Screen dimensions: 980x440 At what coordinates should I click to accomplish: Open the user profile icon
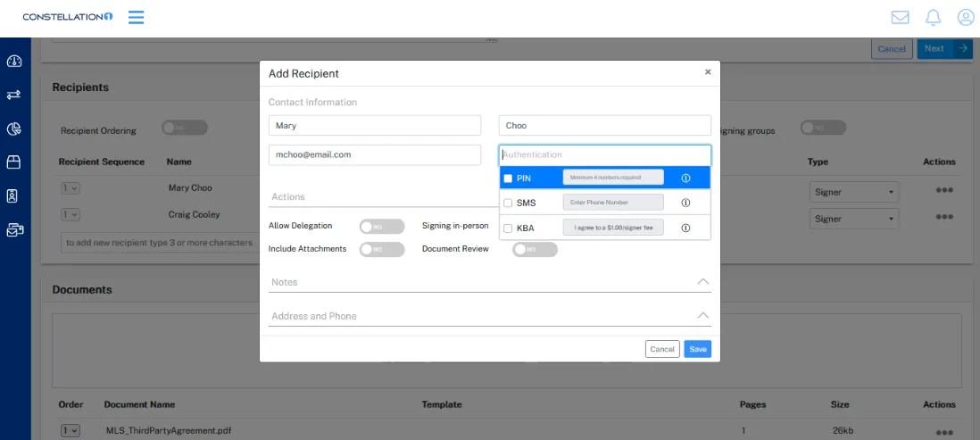(x=966, y=18)
